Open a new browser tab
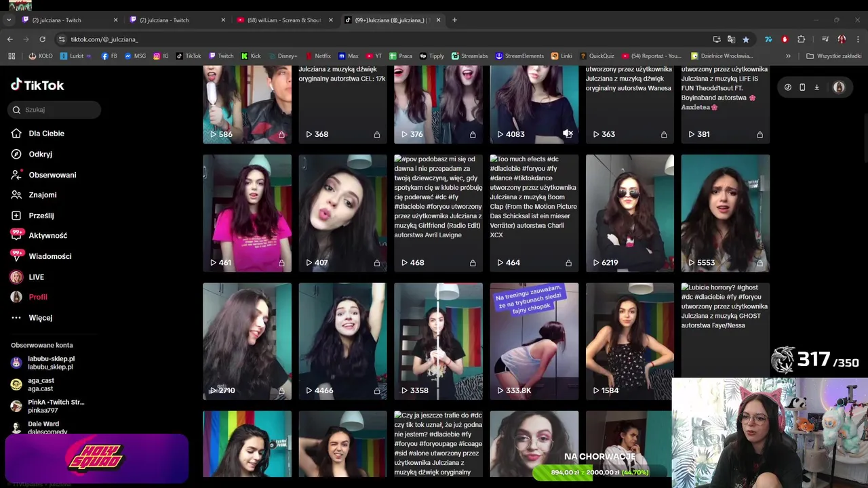This screenshot has height=488, width=868. coord(454,20)
